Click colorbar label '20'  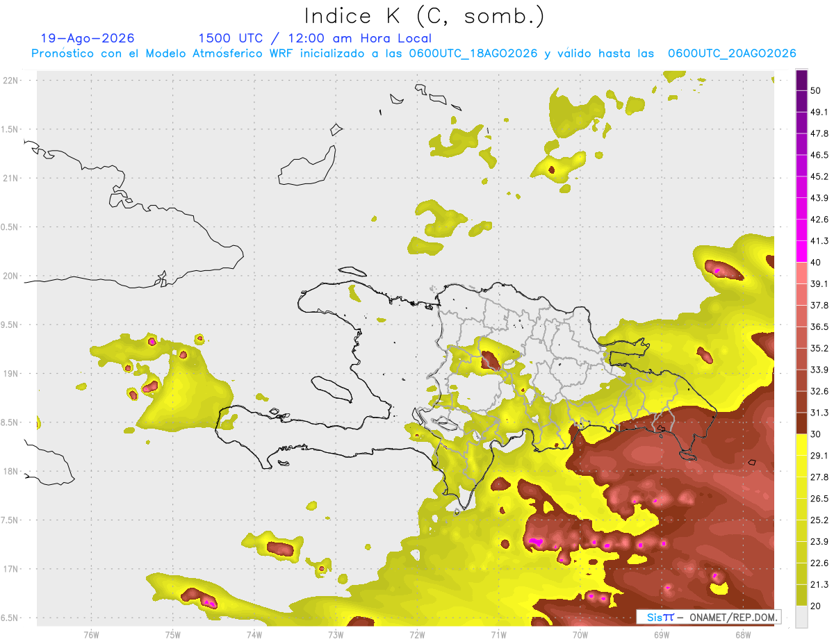[x=816, y=606]
